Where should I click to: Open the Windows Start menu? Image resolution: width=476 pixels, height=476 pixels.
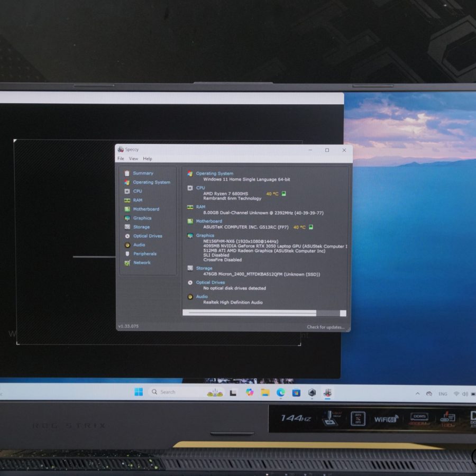point(139,392)
